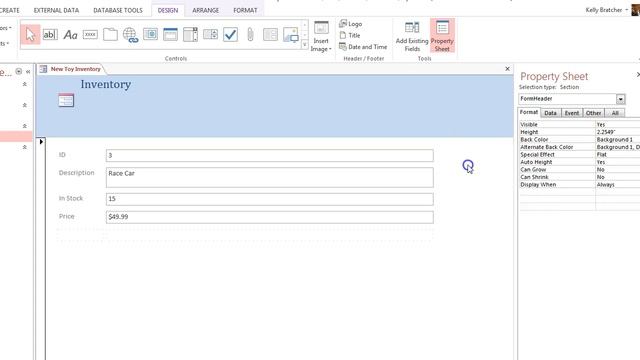Click the record selector arrow
The height and width of the screenshot is (360, 640).
pos(41,142)
